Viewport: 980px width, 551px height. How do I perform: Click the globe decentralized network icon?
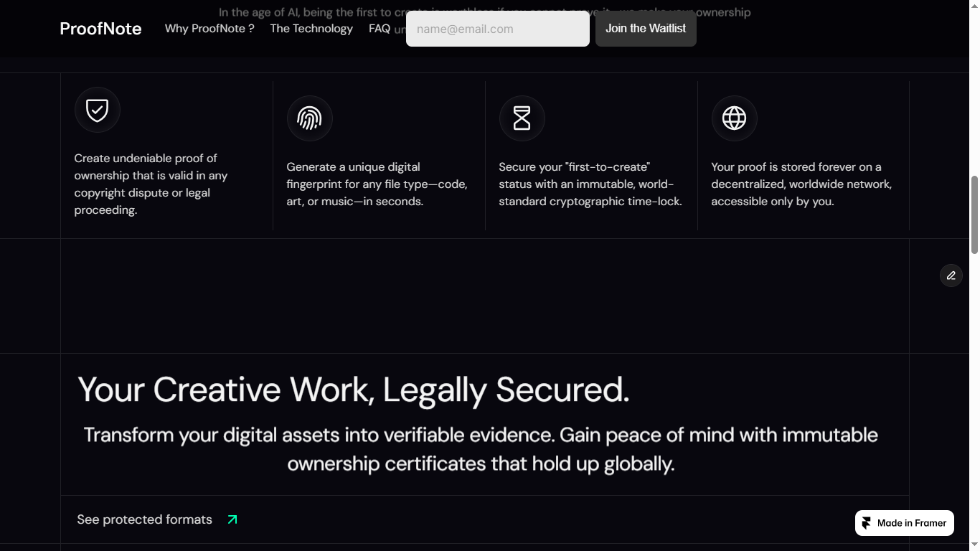pyautogui.click(x=734, y=118)
